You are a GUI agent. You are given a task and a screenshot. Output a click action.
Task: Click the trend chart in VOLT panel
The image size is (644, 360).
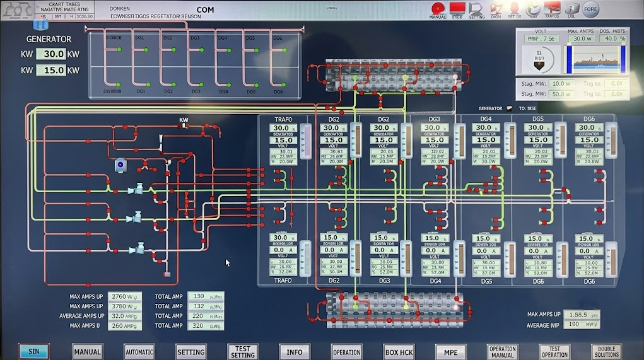(595, 59)
